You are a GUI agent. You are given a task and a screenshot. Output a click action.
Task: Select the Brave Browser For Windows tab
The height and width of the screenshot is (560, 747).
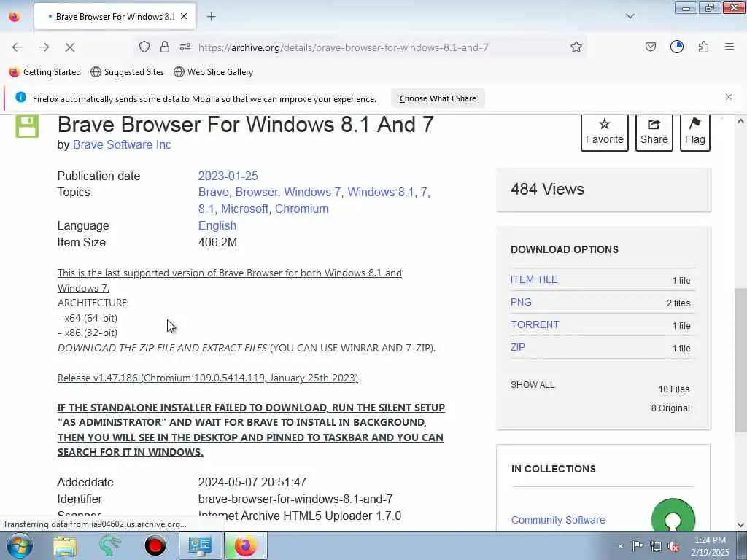click(115, 17)
